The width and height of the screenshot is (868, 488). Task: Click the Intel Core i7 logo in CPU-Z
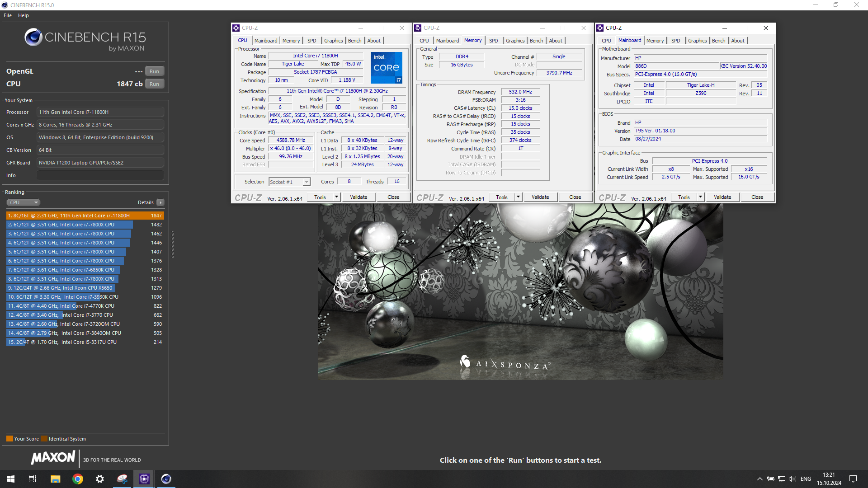387,68
